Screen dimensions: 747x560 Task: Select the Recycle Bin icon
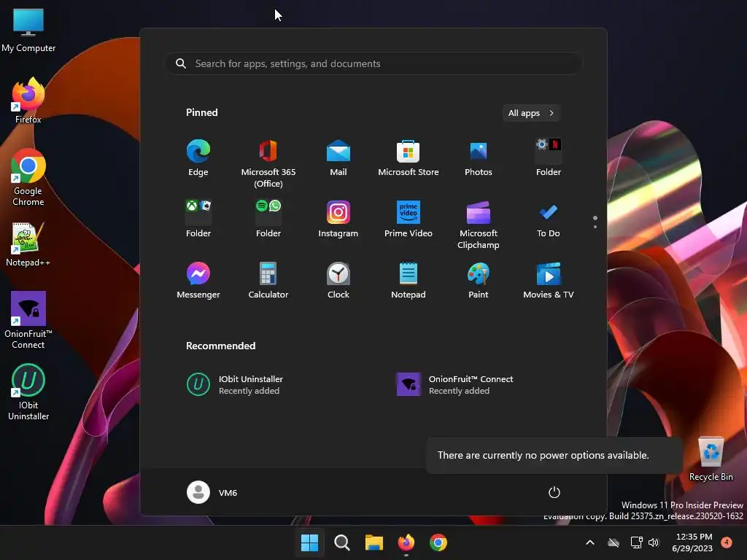pyautogui.click(x=711, y=459)
